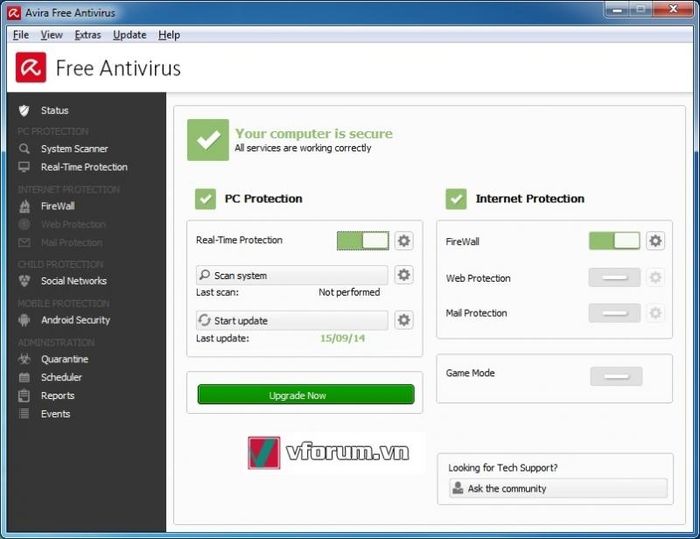Open the File menu
This screenshot has width=700, height=539.
(21, 35)
